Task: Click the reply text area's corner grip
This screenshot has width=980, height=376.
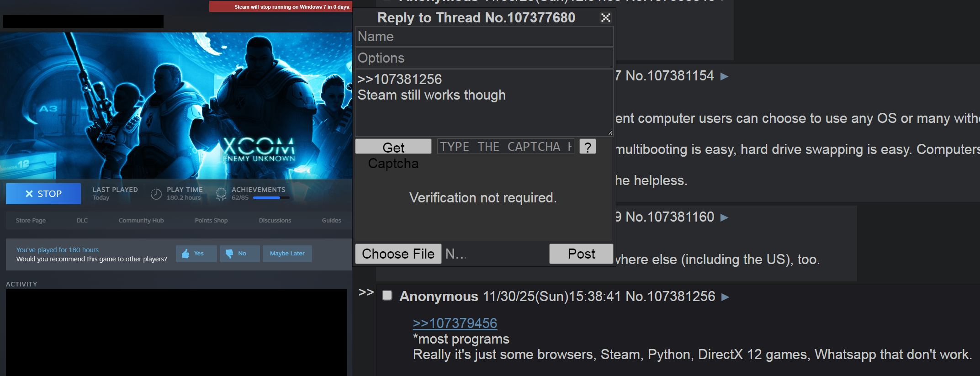Action: [x=610, y=133]
